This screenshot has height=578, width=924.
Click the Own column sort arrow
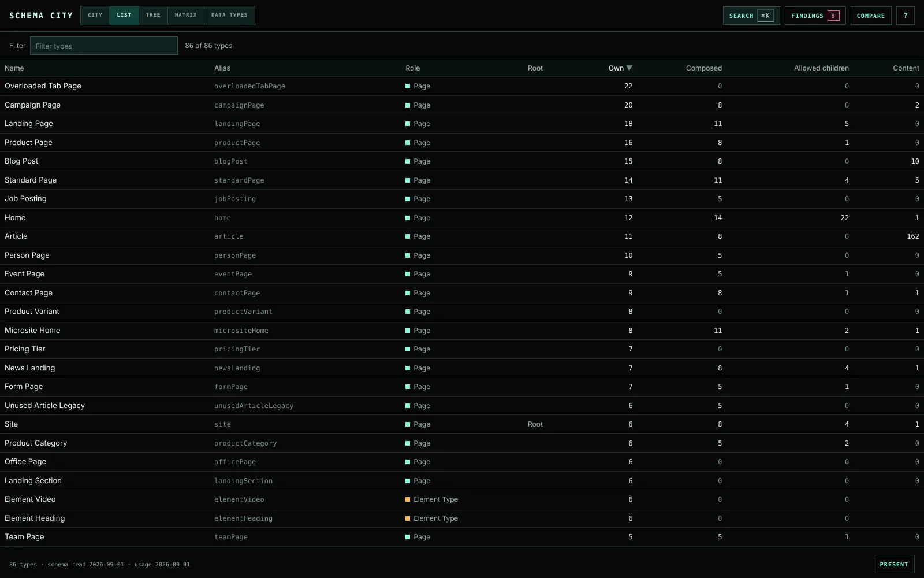pos(629,68)
